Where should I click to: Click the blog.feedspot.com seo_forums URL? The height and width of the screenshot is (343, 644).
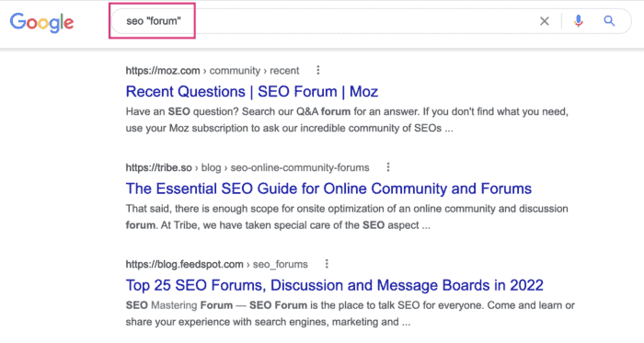tap(216, 264)
